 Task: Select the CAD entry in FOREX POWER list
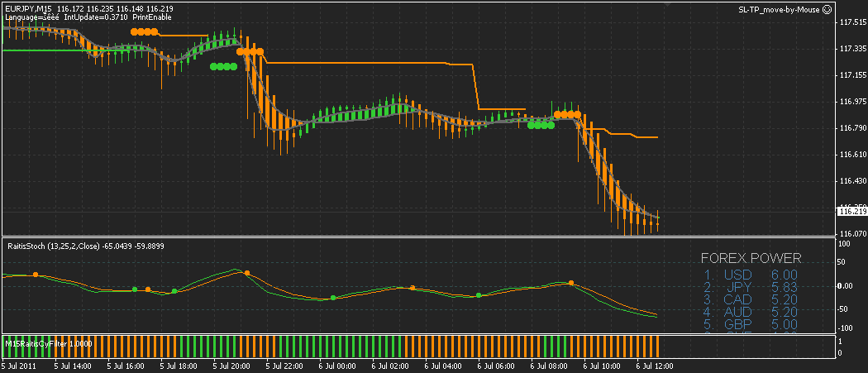click(x=751, y=300)
